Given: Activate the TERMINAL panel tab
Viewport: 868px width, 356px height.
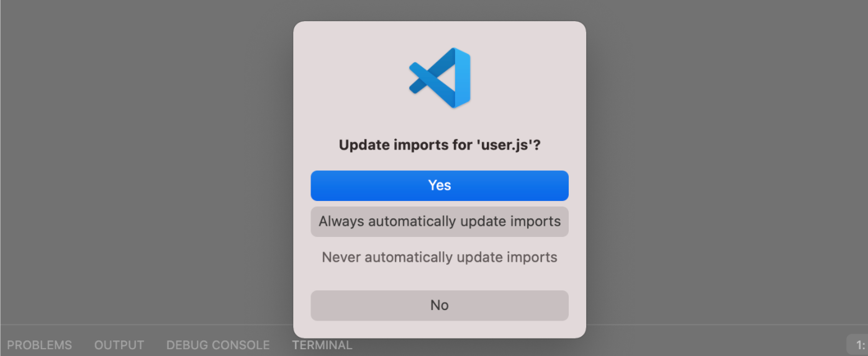Looking at the screenshot, I should (322, 345).
